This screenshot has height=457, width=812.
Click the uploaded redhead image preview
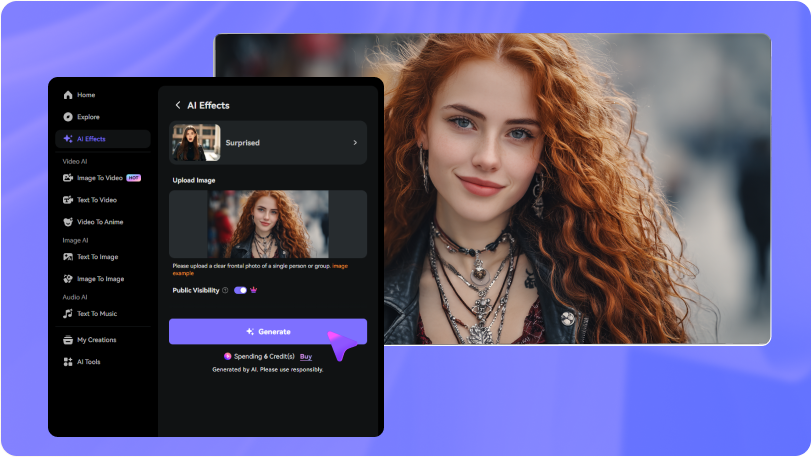point(268,224)
